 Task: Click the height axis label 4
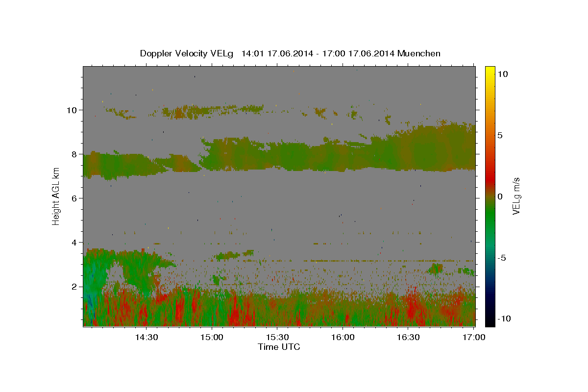(73, 242)
